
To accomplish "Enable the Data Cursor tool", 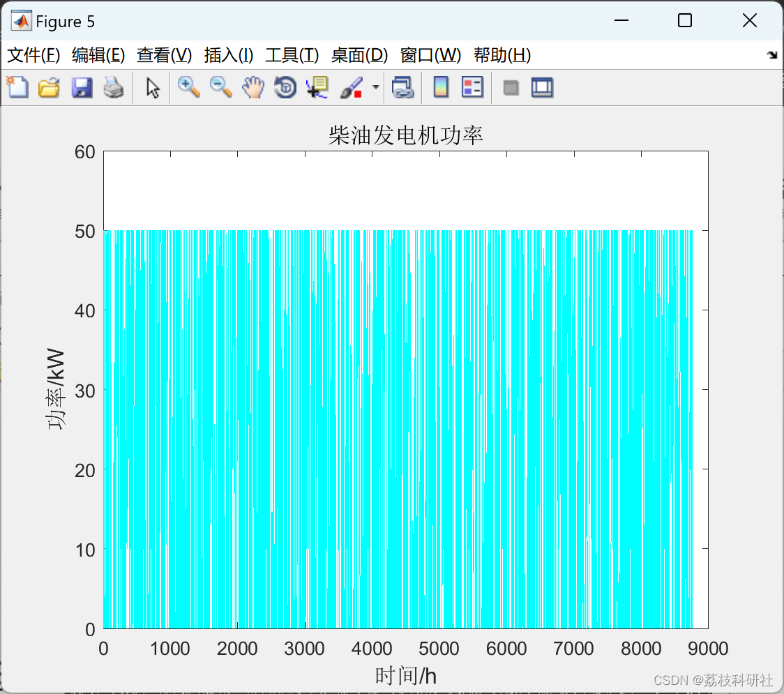I will 317,87.
